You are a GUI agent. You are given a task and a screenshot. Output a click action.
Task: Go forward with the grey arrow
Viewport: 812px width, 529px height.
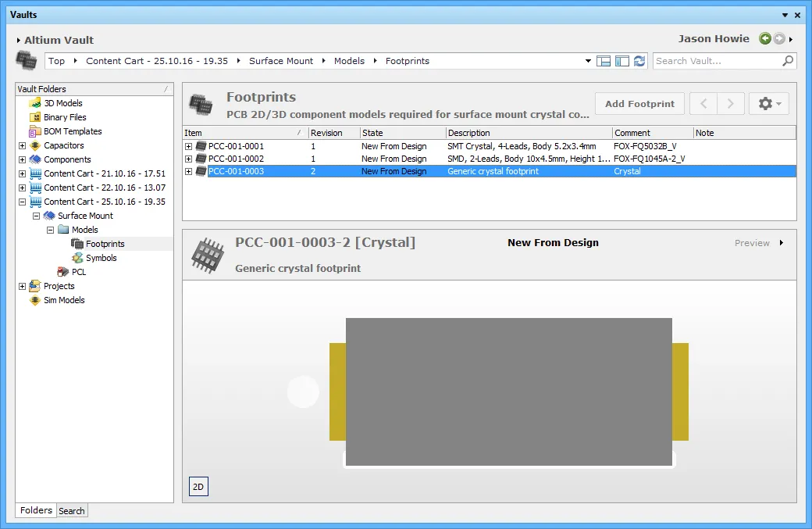click(x=779, y=38)
